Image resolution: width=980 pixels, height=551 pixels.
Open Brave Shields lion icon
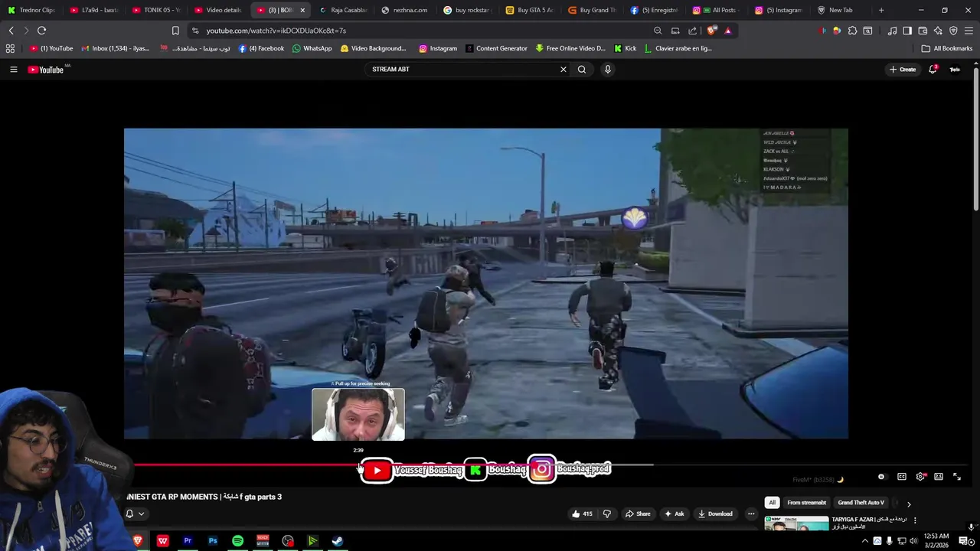(712, 31)
